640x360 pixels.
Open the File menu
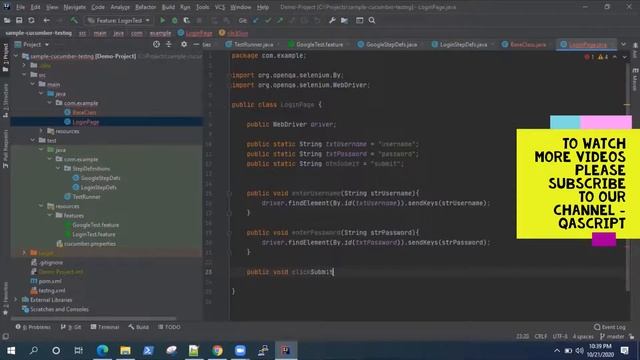pos(20,7)
